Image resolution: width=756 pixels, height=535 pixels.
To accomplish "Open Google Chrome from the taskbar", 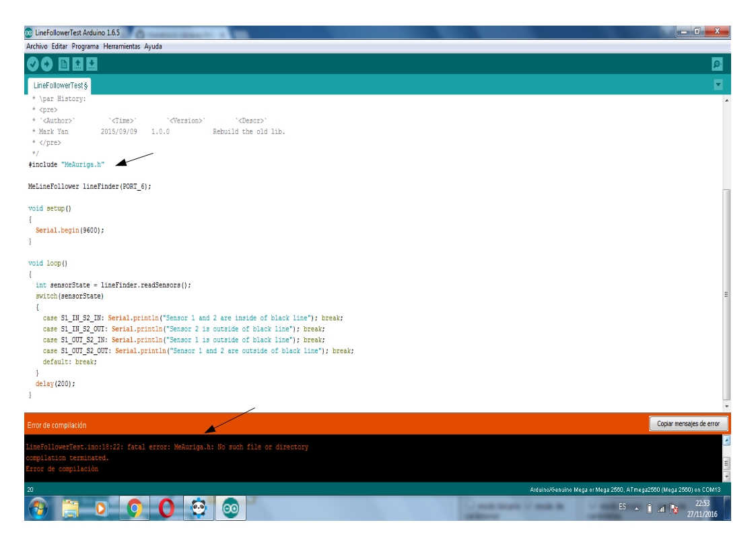I will pyautogui.click(x=135, y=509).
